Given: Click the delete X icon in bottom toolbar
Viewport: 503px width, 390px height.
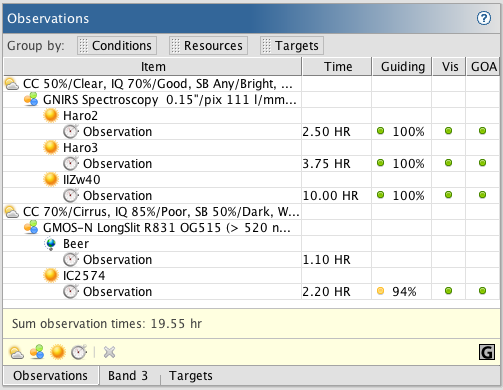Looking at the screenshot, I should 109,352.
